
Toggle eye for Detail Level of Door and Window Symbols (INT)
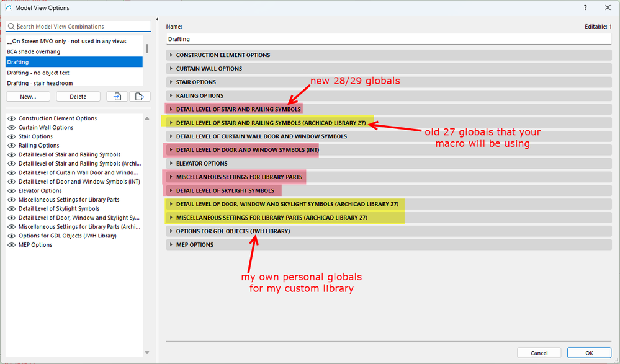[11, 182]
